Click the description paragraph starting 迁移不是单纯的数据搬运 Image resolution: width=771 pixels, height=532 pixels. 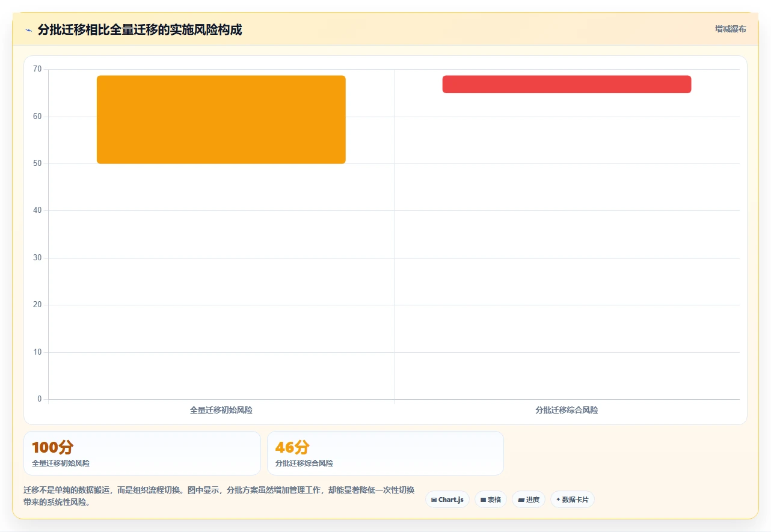click(x=219, y=496)
